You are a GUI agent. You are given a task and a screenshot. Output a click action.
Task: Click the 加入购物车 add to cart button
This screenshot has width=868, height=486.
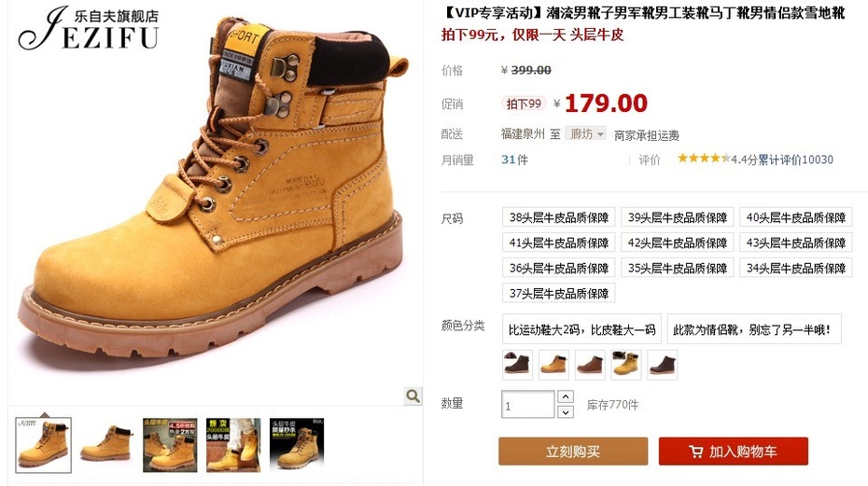(x=734, y=451)
